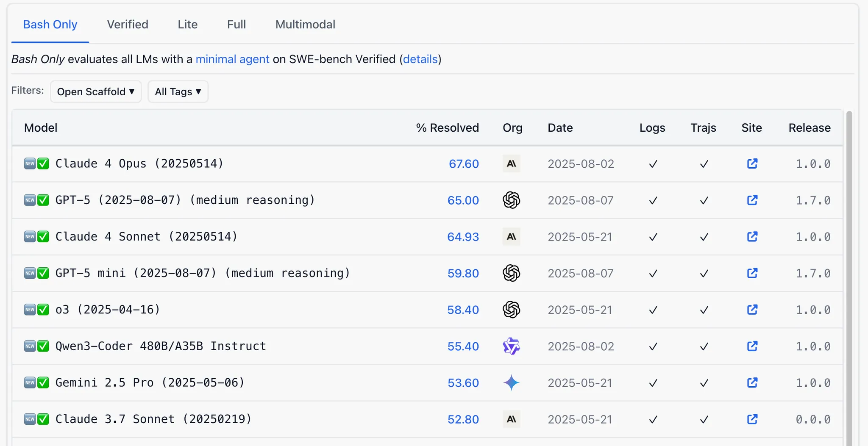868x446 pixels.
Task: Click Anthropic org logo in Claude 4 Sonnet row
Action: click(x=512, y=236)
